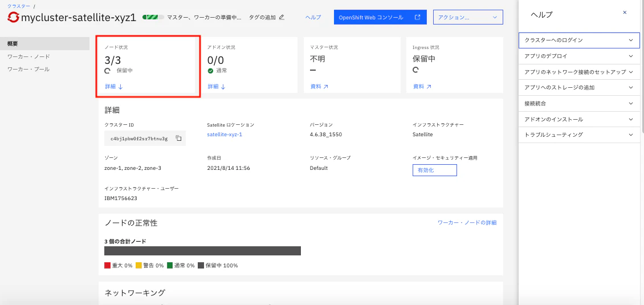
Task: Close the ヘルプ side panel
Action: [x=625, y=13]
